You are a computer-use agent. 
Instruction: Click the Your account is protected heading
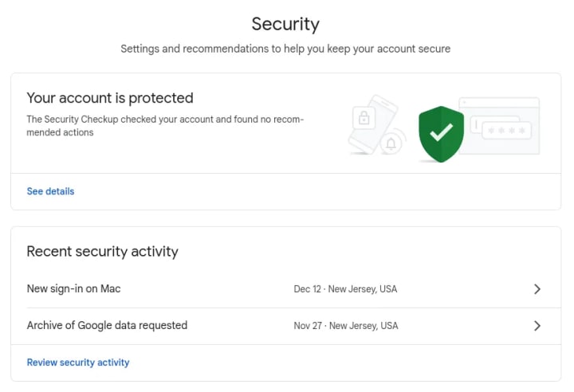click(110, 98)
